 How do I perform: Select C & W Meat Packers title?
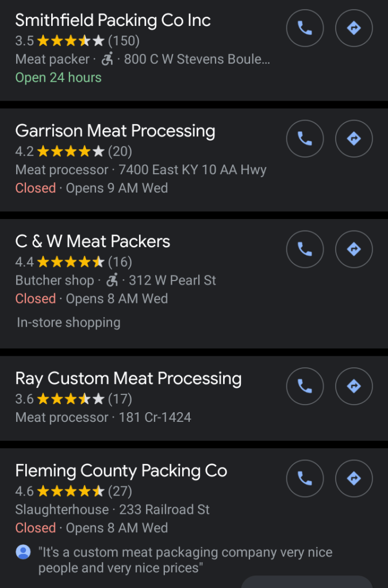point(93,241)
